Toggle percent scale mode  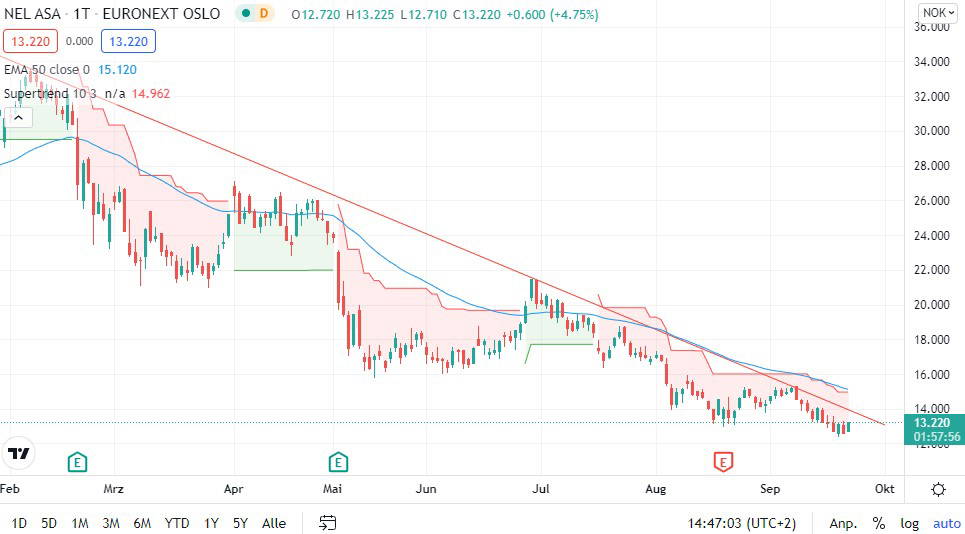(879, 524)
